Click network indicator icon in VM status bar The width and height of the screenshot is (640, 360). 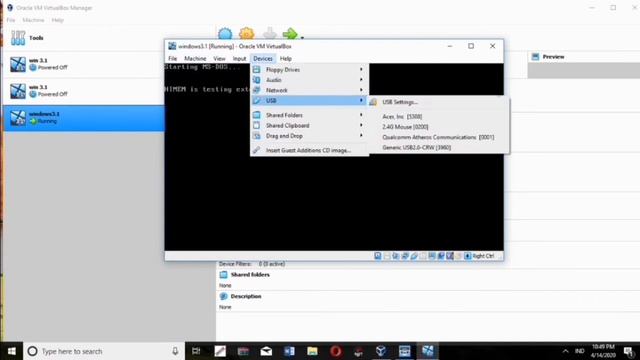pos(405,256)
